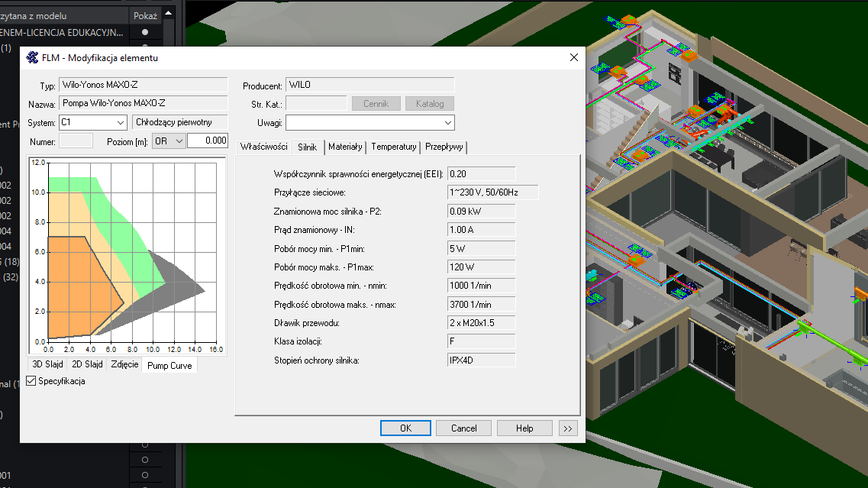Screen dimensions: 868x488
Task: Click the Cancel button
Action: [x=463, y=428]
